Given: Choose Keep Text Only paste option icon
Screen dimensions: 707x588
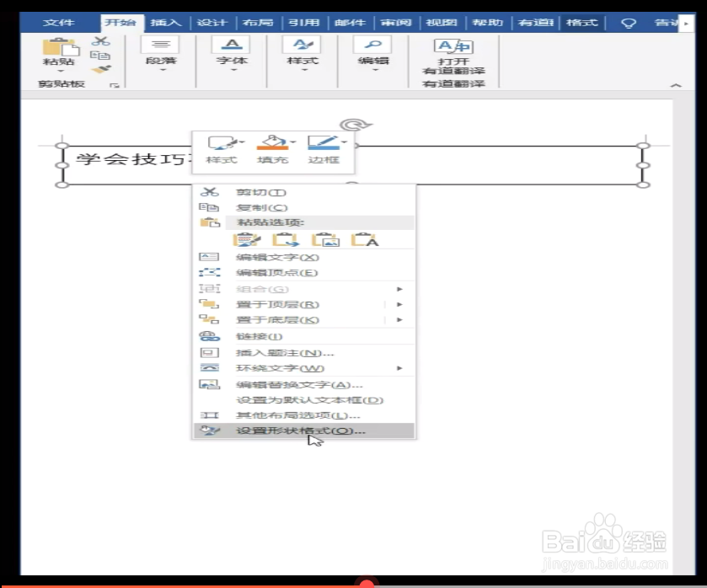Looking at the screenshot, I should pyautogui.click(x=365, y=239).
